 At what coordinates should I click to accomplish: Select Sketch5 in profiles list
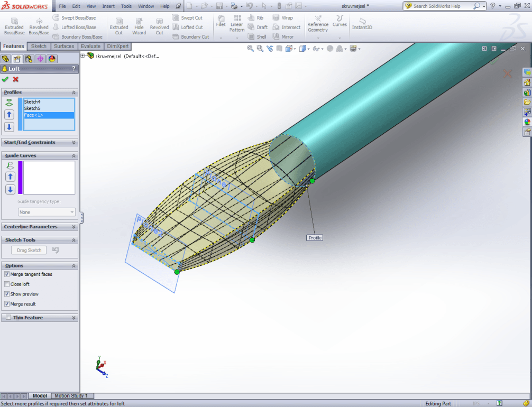click(x=49, y=108)
